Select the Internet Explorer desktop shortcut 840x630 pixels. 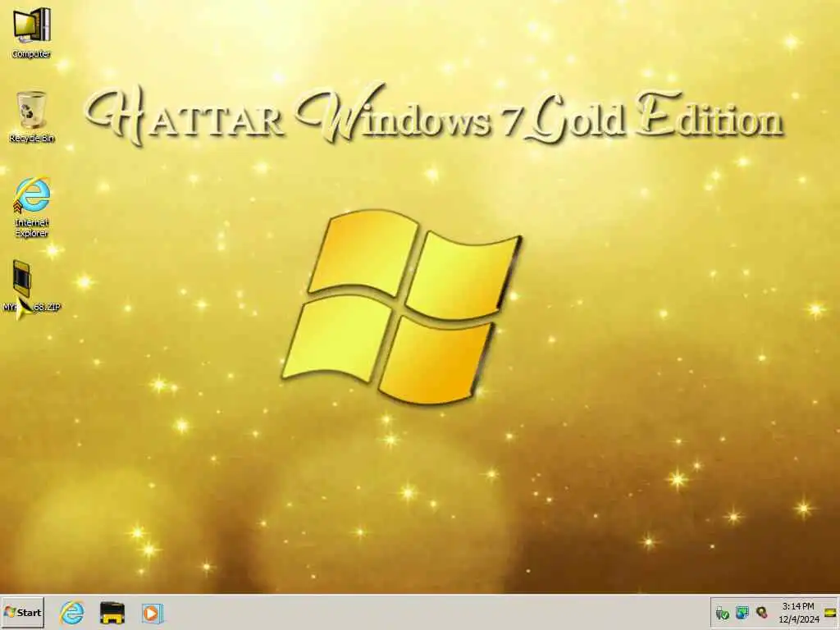point(32,207)
